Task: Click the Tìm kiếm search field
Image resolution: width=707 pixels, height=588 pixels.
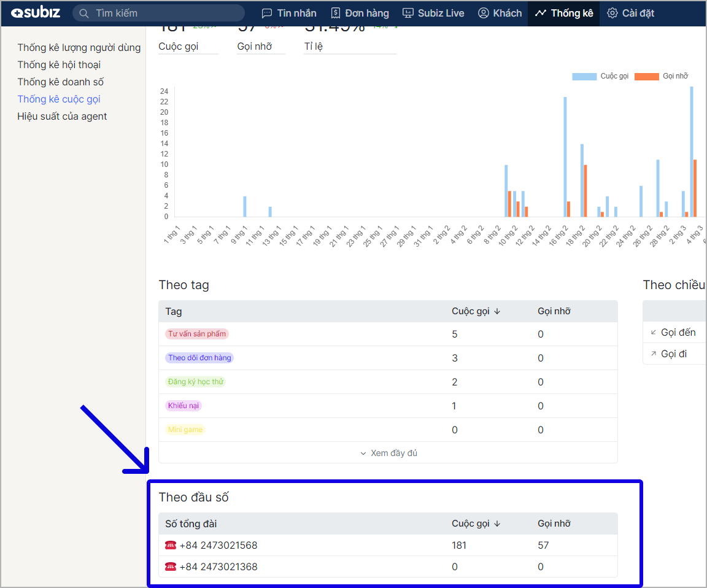Action: (166, 13)
